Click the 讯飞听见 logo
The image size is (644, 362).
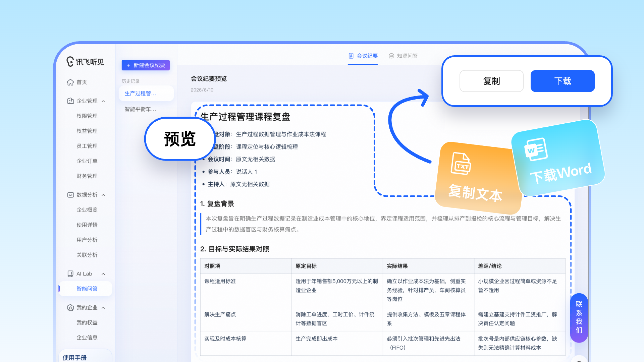(x=85, y=62)
